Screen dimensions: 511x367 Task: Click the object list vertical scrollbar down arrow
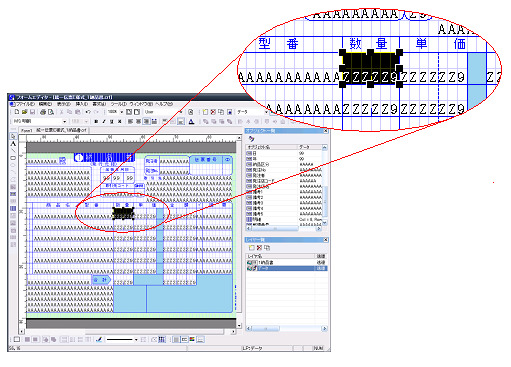pyautogui.click(x=325, y=222)
